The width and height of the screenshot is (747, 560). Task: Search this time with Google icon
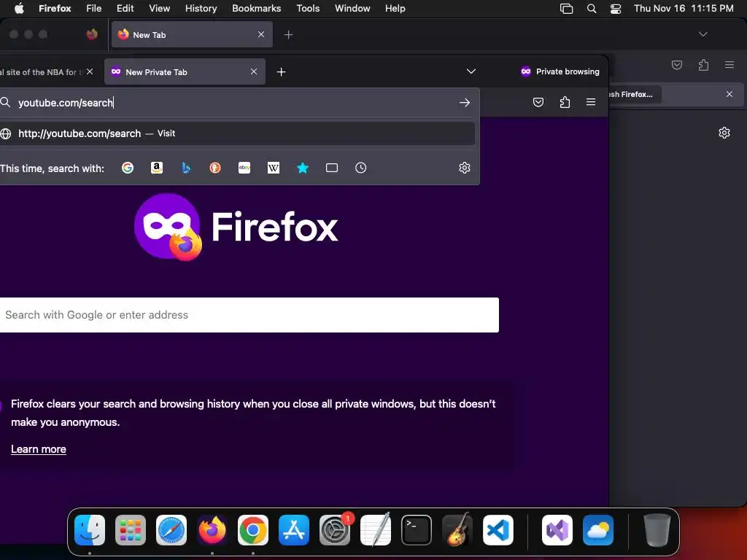pos(128,168)
